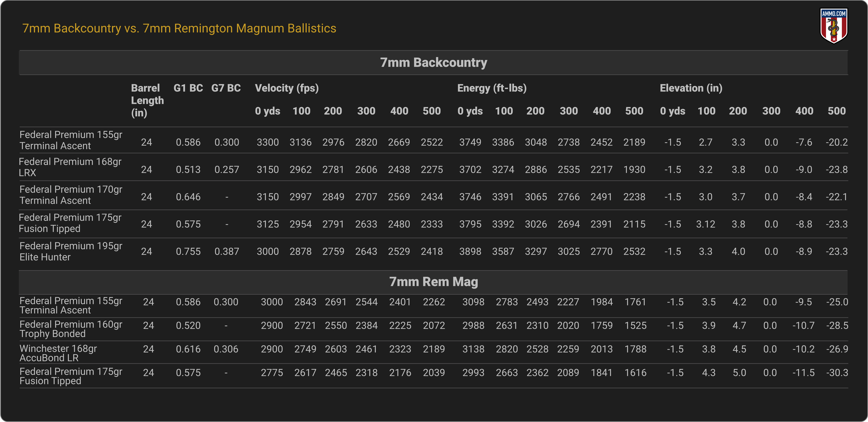Click elevation value '-25.0'
Image resolution: width=868 pixels, height=422 pixels.
point(837,302)
